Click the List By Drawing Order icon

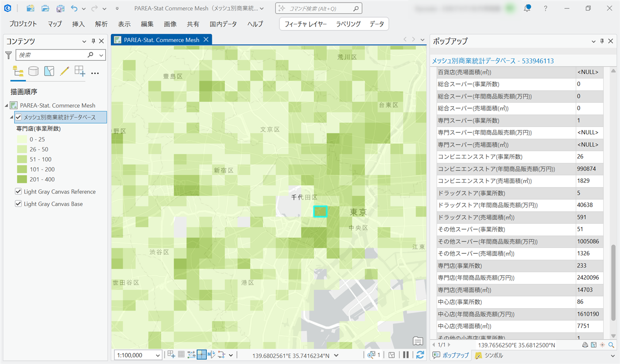(x=18, y=71)
